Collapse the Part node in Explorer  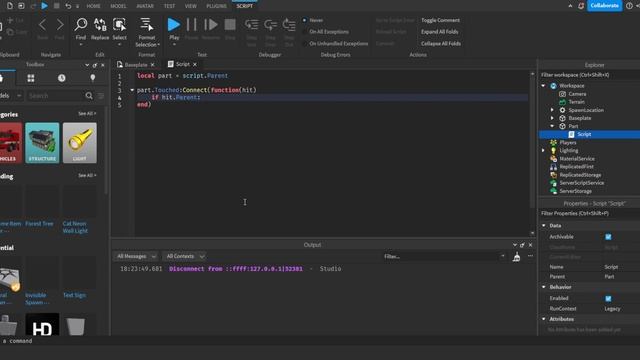tap(552, 126)
